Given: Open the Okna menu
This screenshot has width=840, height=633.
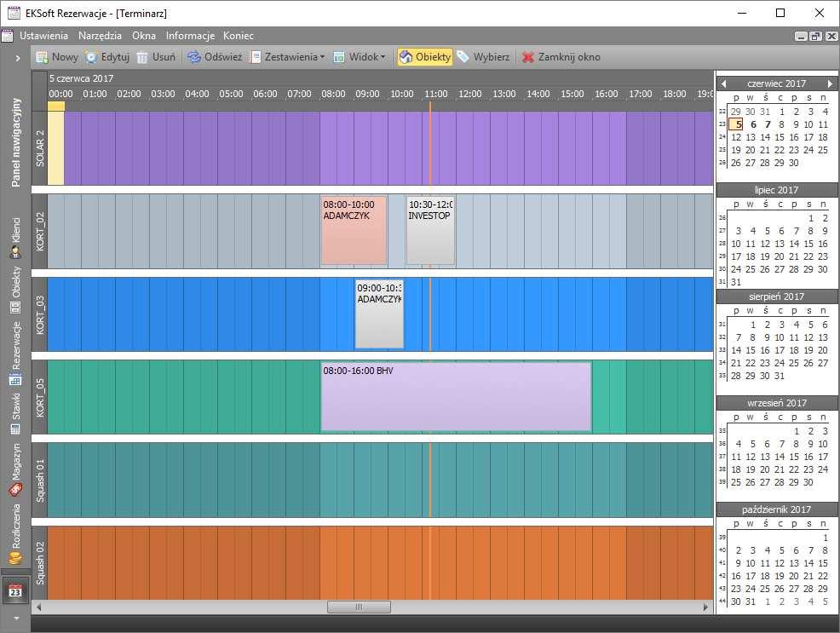Looking at the screenshot, I should pos(144,36).
